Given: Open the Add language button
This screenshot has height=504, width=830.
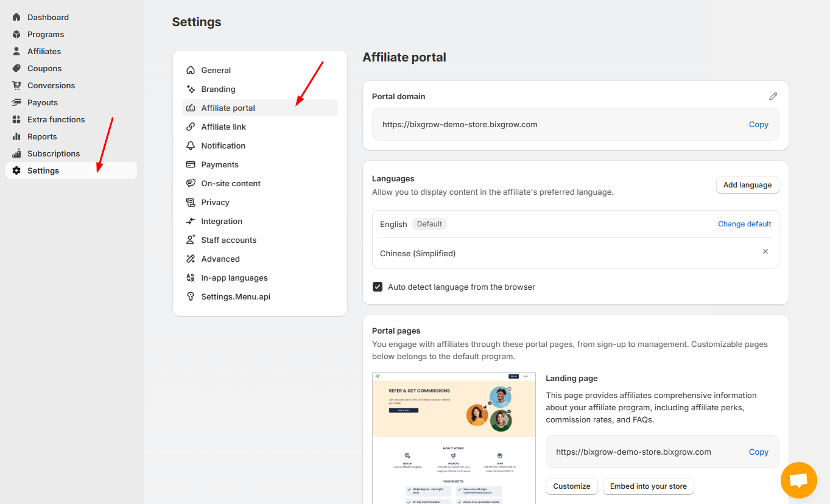Looking at the screenshot, I should (x=747, y=185).
